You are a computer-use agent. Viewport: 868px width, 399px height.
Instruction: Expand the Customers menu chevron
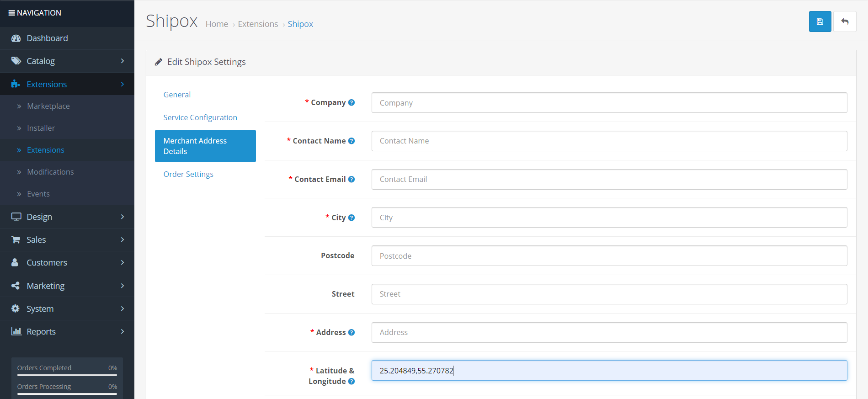pos(122,262)
